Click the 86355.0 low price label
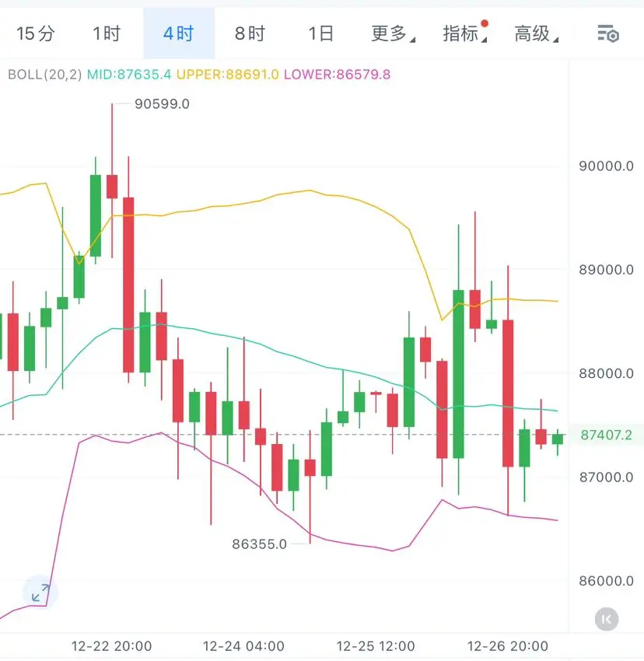The image size is (644, 661). pos(259,544)
